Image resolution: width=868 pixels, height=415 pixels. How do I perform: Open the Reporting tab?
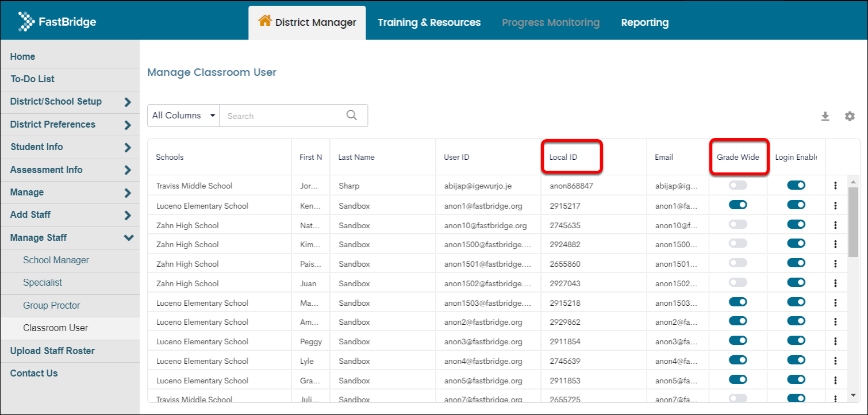click(x=644, y=22)
